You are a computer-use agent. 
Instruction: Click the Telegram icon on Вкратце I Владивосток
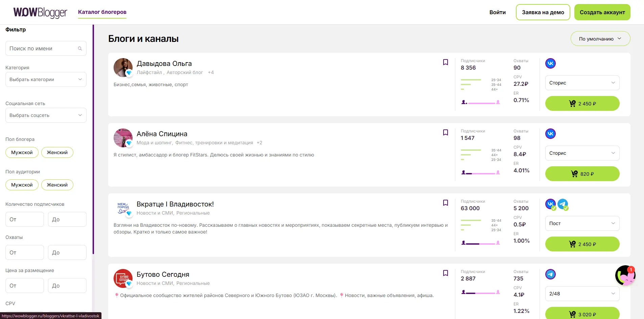(563, 204)
